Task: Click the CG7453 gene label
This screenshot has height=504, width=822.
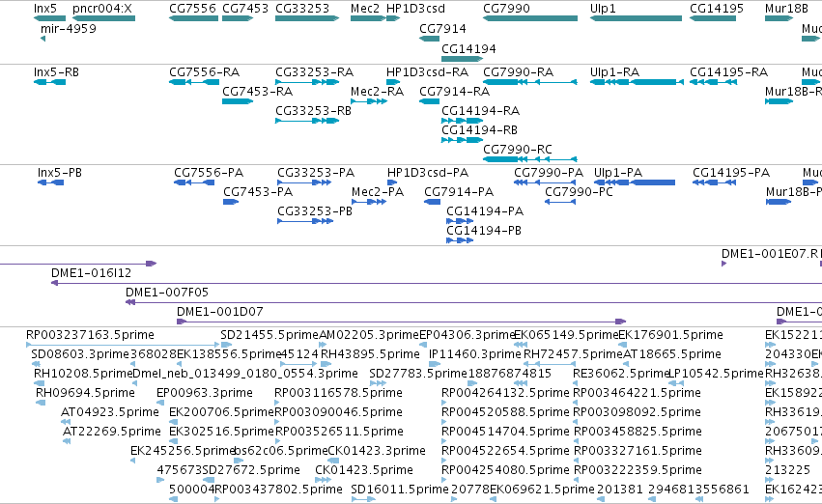Action: point(245,9)
